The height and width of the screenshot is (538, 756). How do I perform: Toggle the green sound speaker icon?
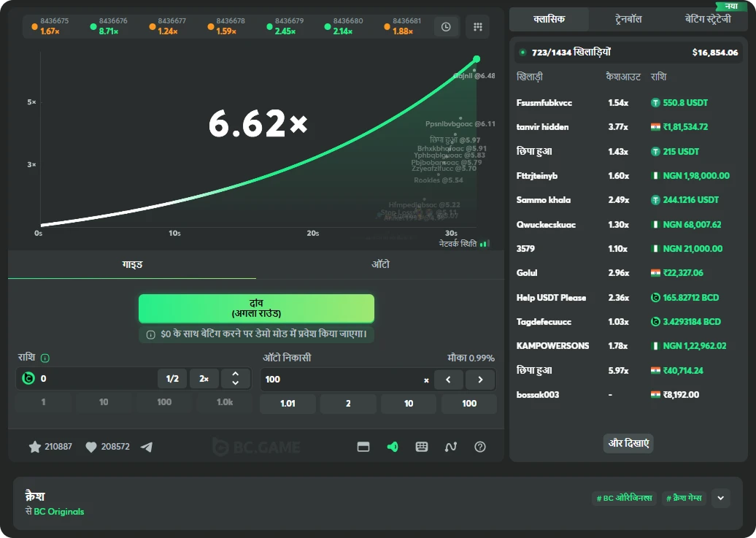(393, 447)
